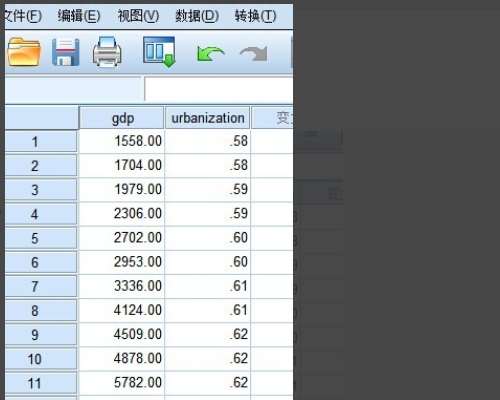
Task: Click the gray redo arrow icon
Action: click(254, 53)
